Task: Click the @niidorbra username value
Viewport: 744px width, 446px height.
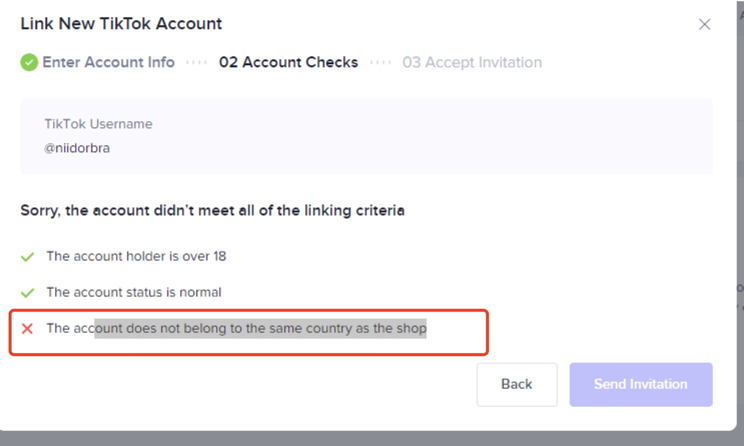Action: (x=77, y=148)
